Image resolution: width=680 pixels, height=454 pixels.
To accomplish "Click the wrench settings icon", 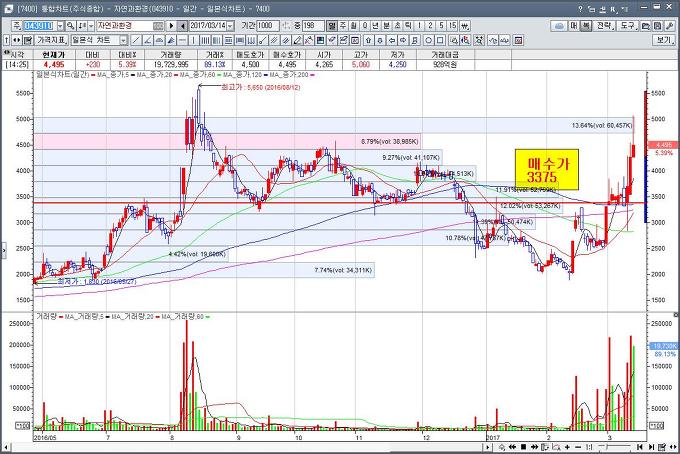I will (x=669, y=26).
